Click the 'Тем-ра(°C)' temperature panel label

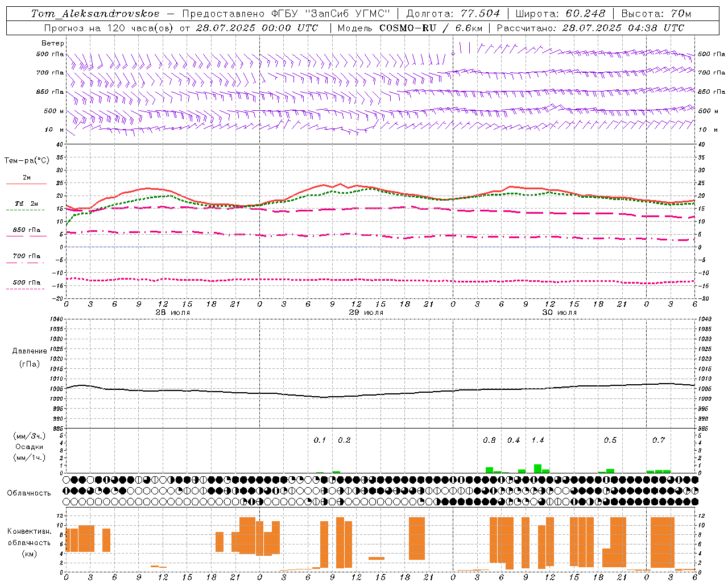click(27, 161)
